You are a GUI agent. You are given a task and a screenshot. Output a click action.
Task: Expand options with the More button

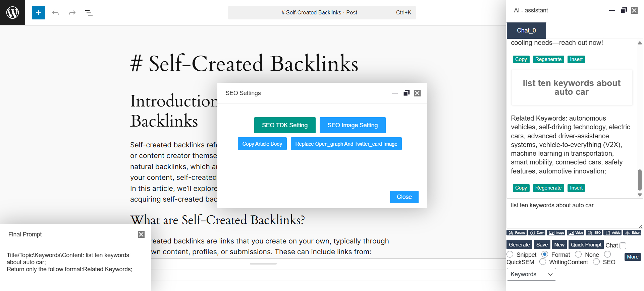coord(633,257)
